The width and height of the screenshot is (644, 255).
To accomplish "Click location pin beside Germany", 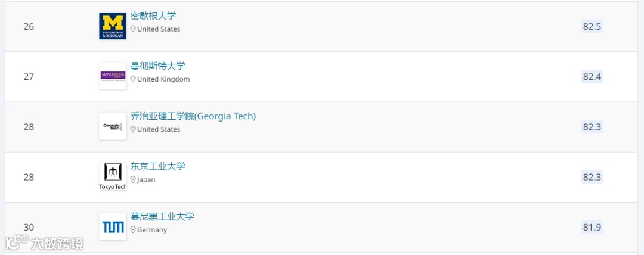I will pyautogui.click(x=133, y=230).
